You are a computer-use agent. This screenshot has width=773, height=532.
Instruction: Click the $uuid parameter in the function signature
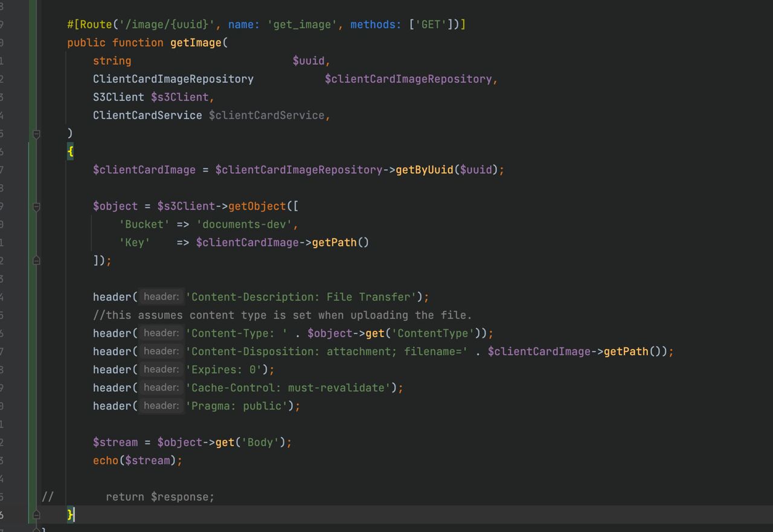(x=309, y=61)
